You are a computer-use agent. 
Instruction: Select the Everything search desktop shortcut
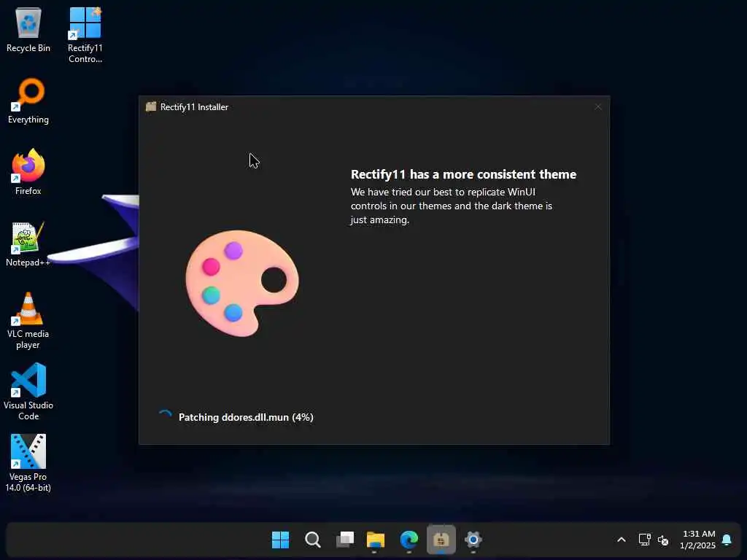coord(28,101)
